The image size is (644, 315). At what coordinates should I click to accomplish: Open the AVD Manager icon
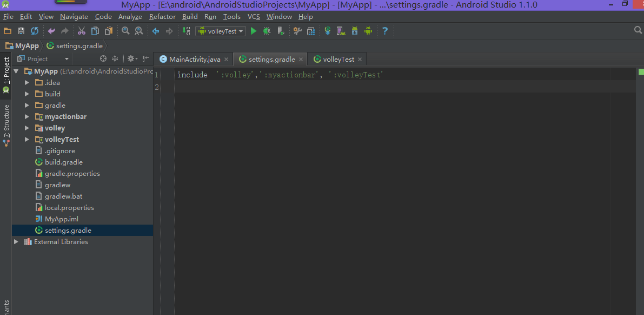(341, 31)
